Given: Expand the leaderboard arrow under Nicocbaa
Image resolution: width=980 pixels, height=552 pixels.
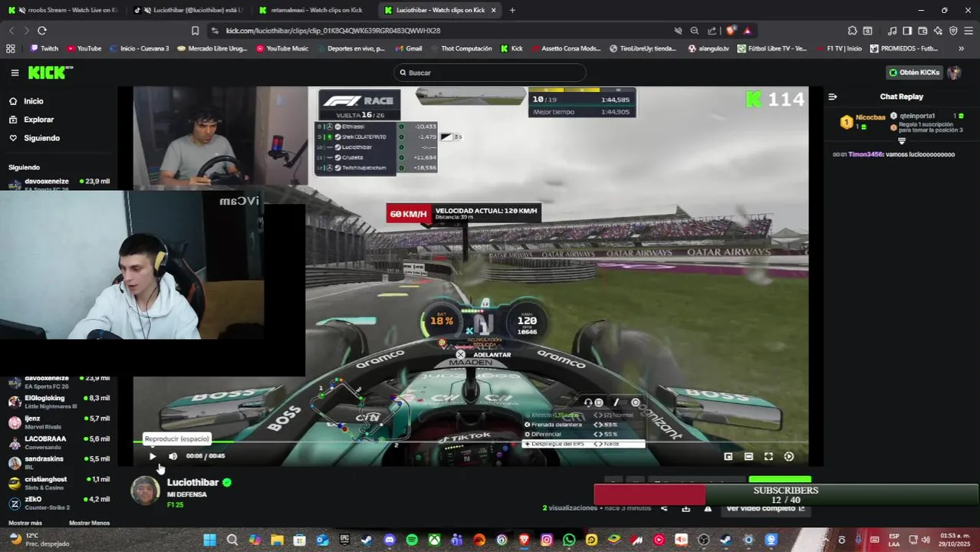Looking at the screenshot, I should pos(902,141).
